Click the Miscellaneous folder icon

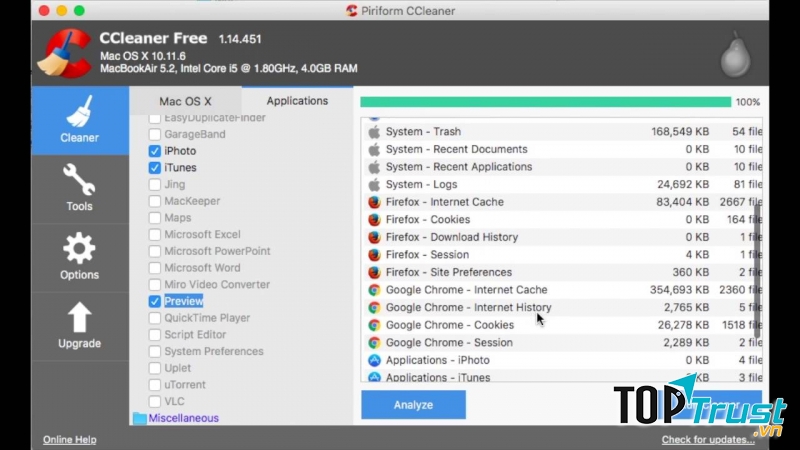point(139,418)
